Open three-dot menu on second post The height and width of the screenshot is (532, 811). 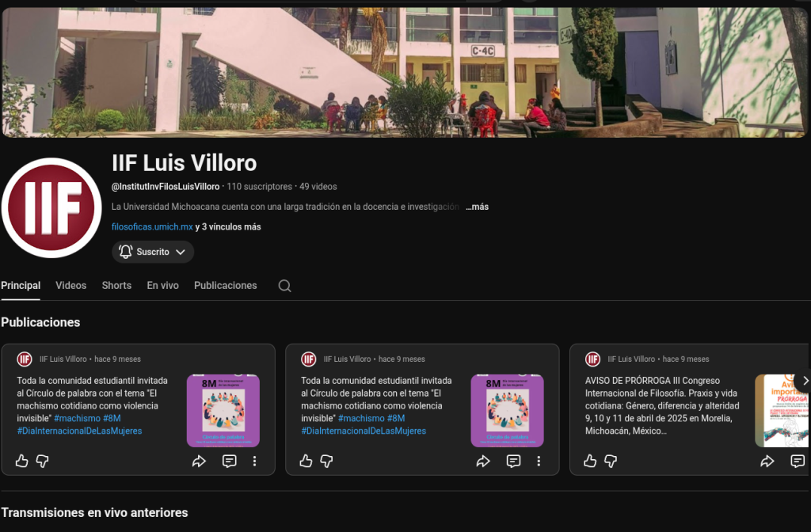pyautogui.click(x=539, y=461)
